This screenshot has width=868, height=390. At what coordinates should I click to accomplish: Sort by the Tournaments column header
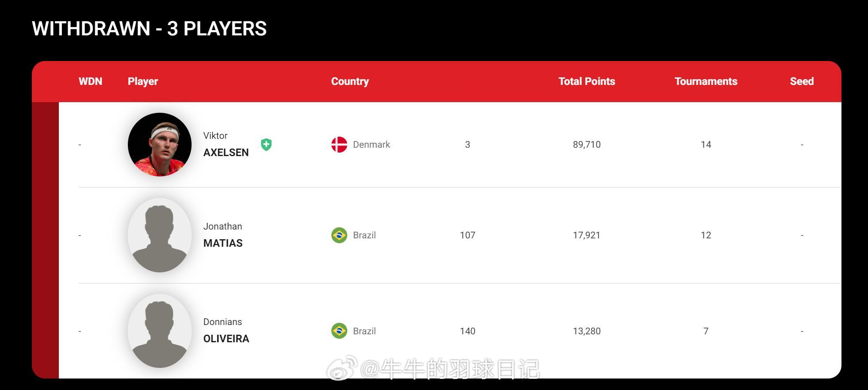pos(706,81)
